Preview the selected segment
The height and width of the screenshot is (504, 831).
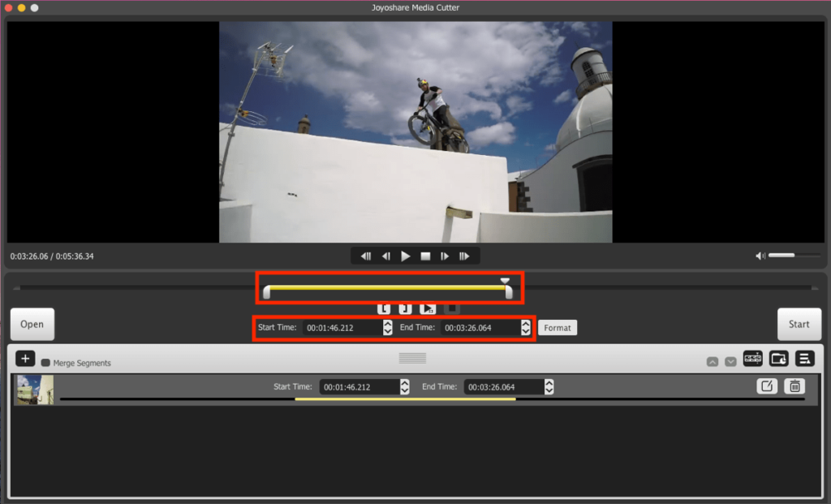(428, 308)
